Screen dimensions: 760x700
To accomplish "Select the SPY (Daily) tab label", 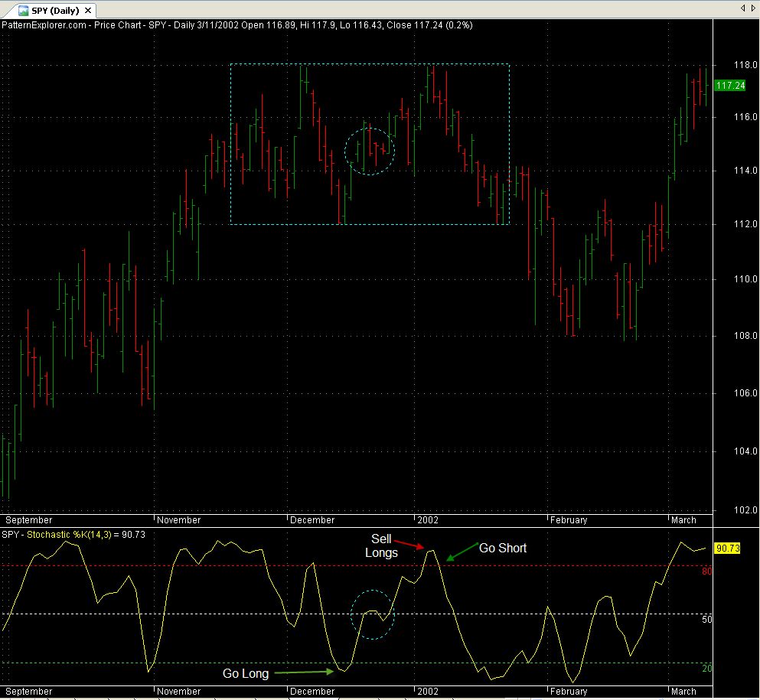I will point(54,11).
